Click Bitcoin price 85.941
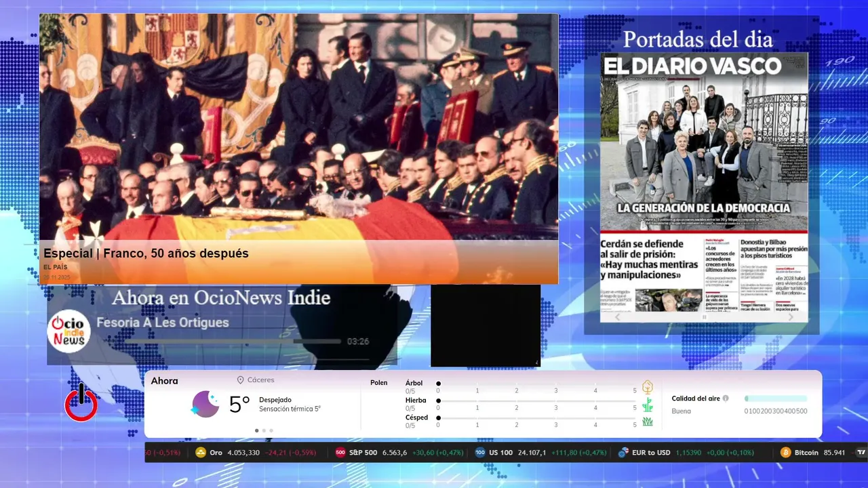The width and height of the screenshot is (868, 488). 835,453
